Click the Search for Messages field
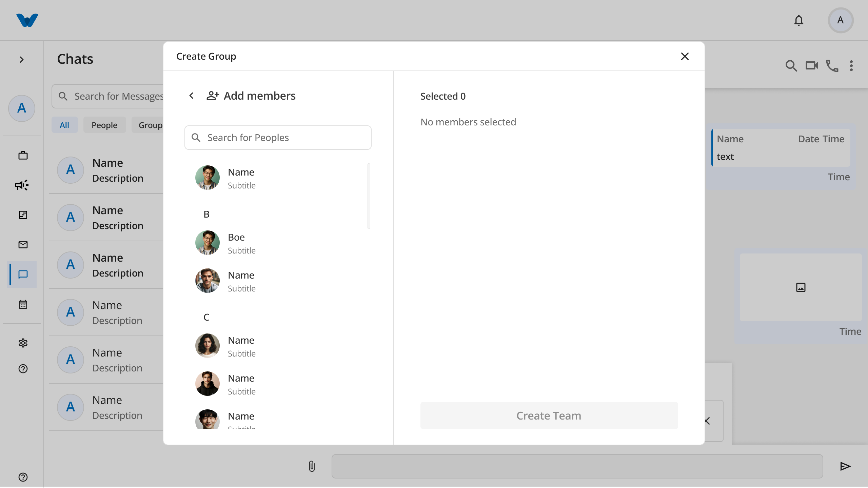 point(108,96)
